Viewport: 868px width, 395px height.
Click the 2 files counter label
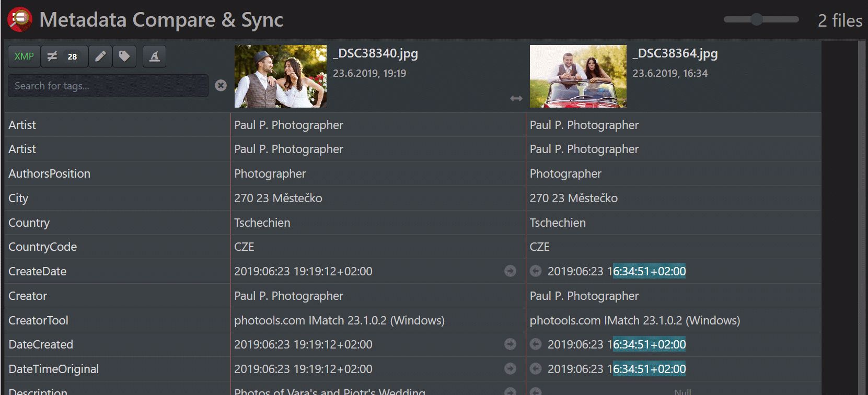840,20
